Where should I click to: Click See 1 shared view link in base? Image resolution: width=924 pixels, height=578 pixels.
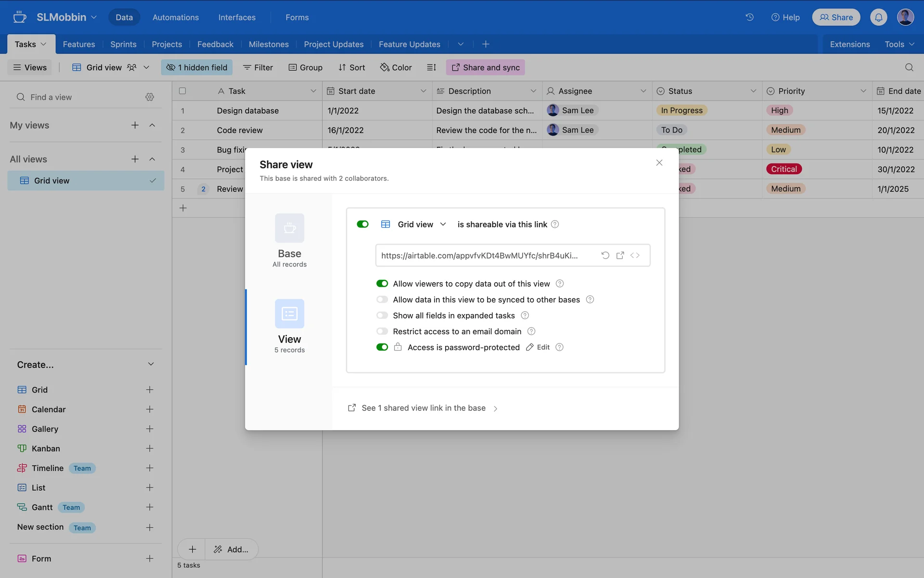pyautogui.click(x=423, y=408)
